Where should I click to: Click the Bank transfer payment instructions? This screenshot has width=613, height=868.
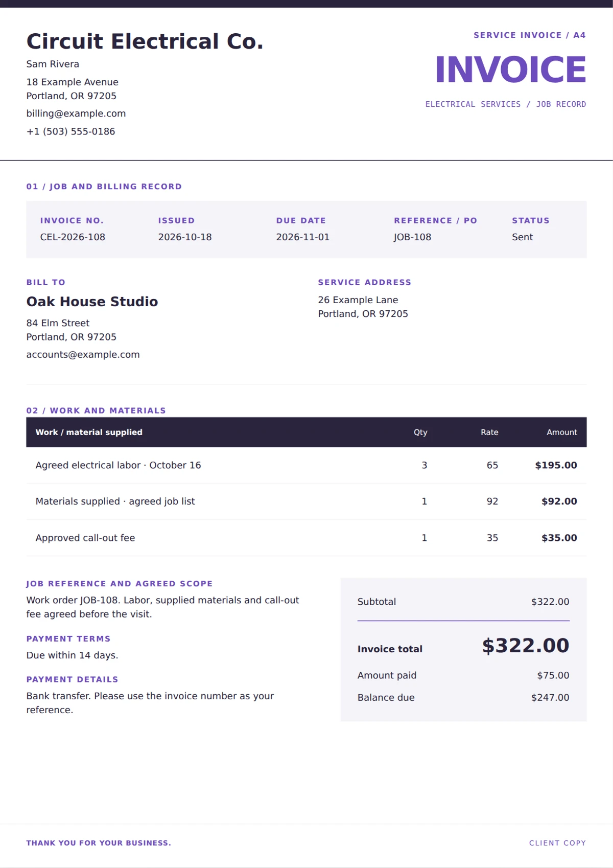click(150, 703)
